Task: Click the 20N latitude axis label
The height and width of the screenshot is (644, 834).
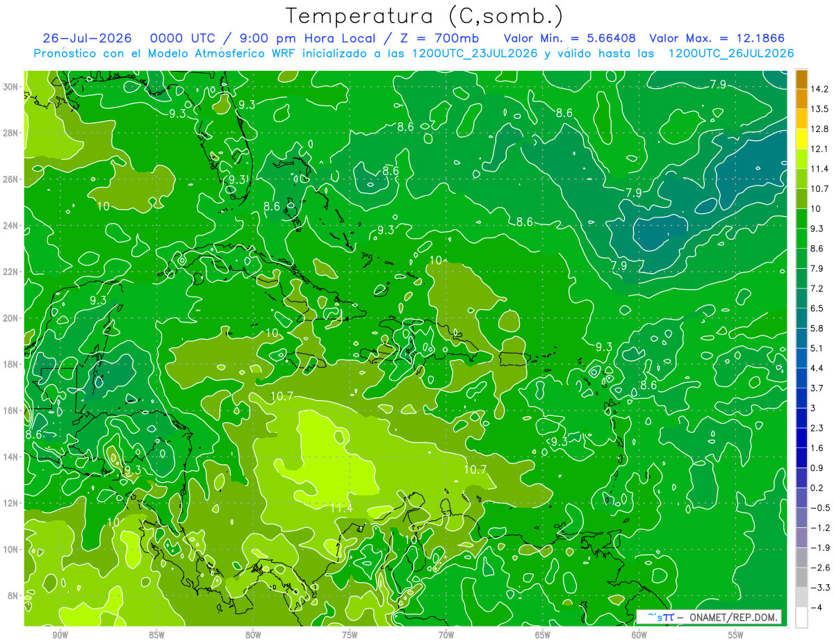Action: (12, 318)
